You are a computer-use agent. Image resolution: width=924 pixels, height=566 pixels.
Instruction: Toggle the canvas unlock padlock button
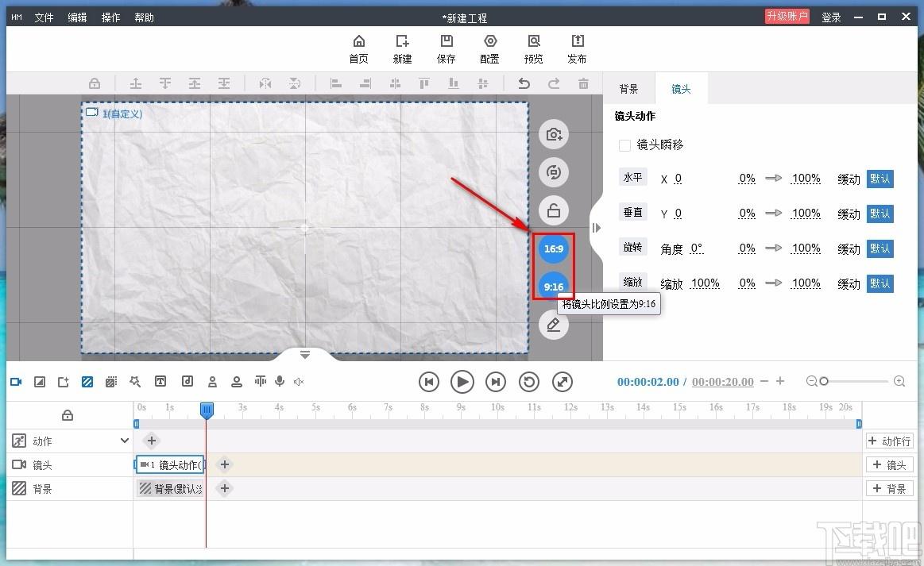(554, 210)
